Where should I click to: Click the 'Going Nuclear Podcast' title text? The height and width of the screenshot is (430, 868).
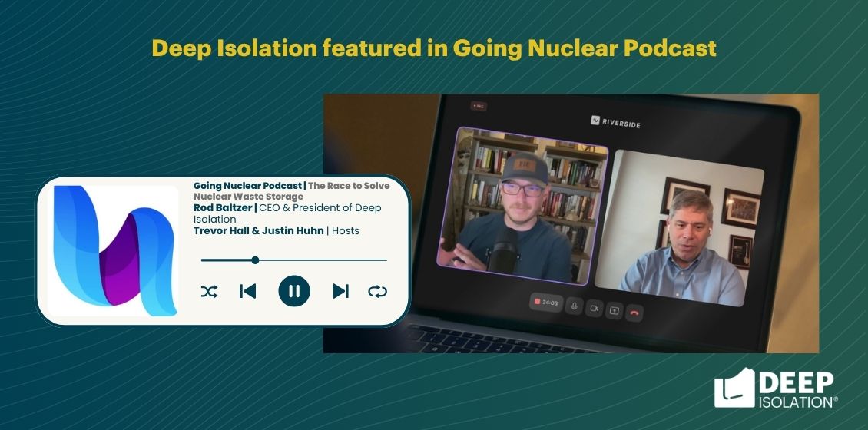pyautogui.click(x=247, y=185)
